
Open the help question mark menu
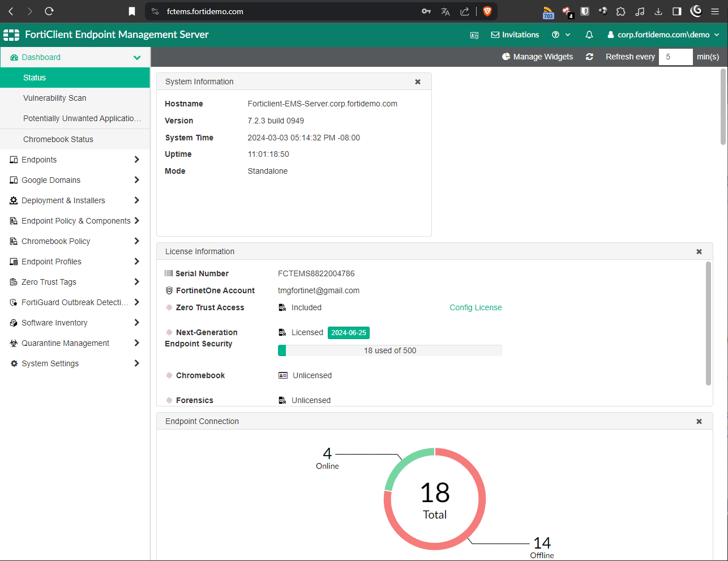[561, 35]
